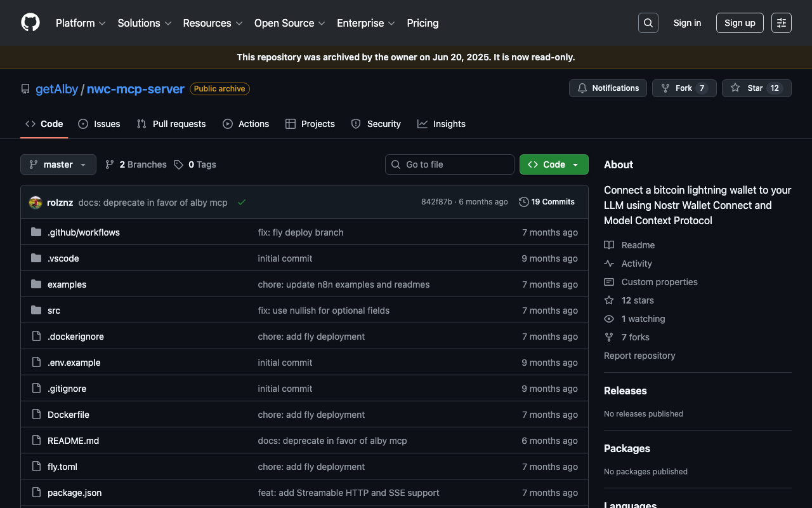Fork the repository
This screenshot has width=812, height=508.
point(684,88)
